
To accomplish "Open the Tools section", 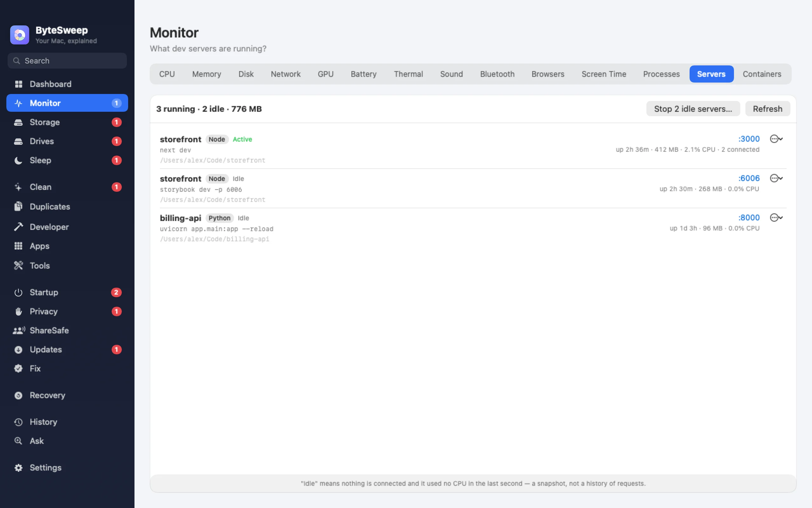I will (67, 265).
